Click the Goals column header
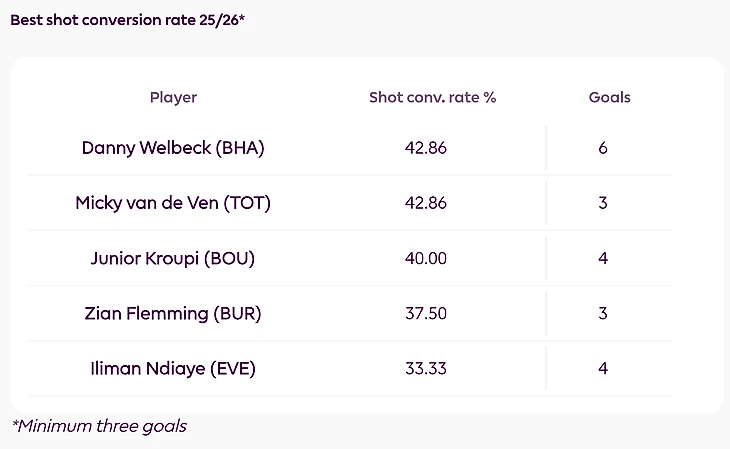Image resolution: width=730 pixels, height=449 pixels. tap(609, 97)
